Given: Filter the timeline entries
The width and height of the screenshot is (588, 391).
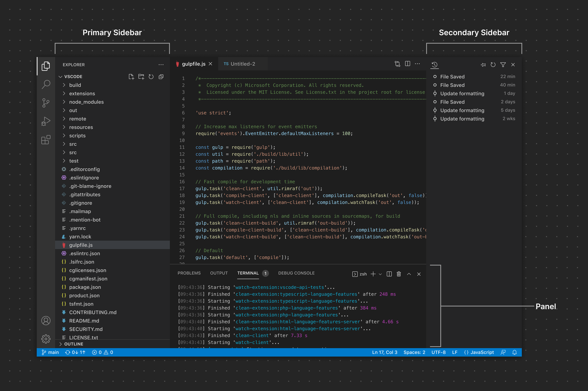Looking at the screenshot, I should pos(503,65).
